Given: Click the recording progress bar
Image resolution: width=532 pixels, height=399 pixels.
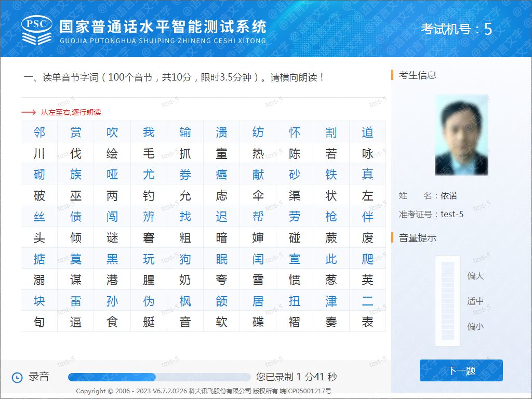Looking at the screenshot, I should [159, 377].
